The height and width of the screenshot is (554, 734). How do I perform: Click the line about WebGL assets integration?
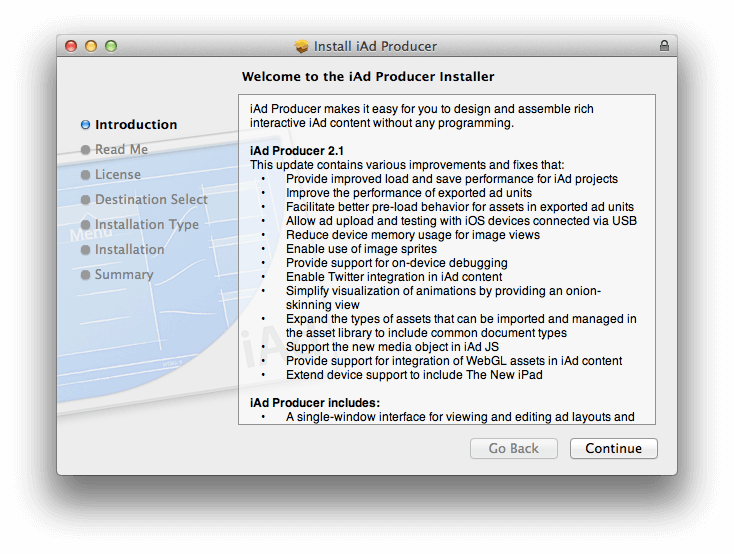(454, 361)
